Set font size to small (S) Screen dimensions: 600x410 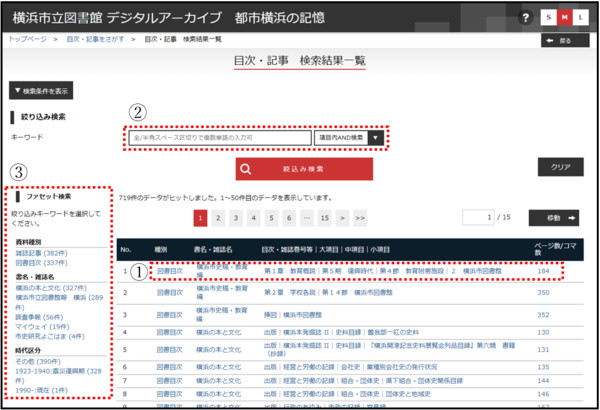point(549,19)
